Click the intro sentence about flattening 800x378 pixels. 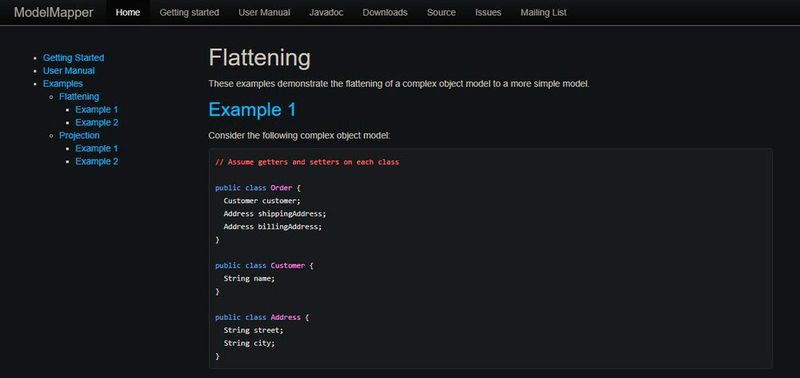pyautogui.click(x=399, y=84)
